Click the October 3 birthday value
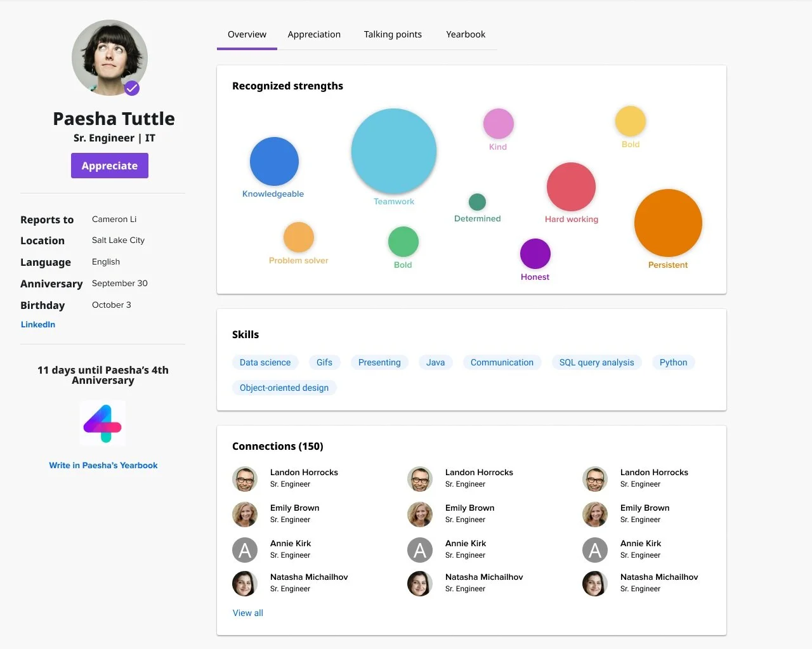The height and width of the screenshot is (649, 812). pos(112,305)
